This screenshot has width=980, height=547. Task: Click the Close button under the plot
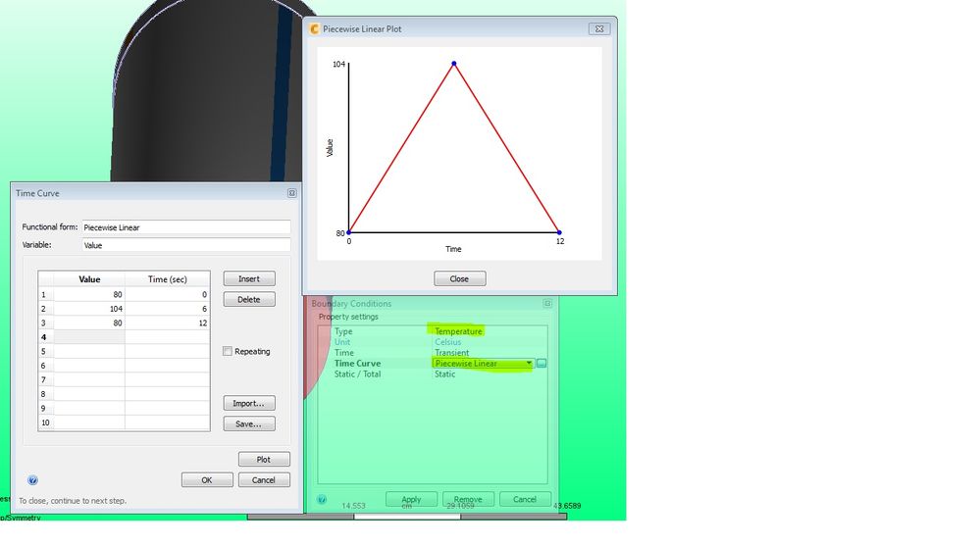[x=459, y=279]
